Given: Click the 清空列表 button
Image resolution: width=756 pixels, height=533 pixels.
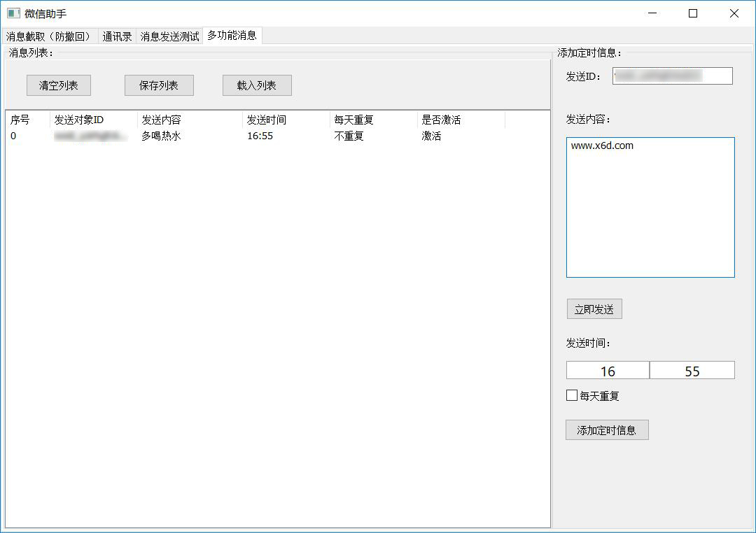Looking at the screenshot, I should point(58,85).
